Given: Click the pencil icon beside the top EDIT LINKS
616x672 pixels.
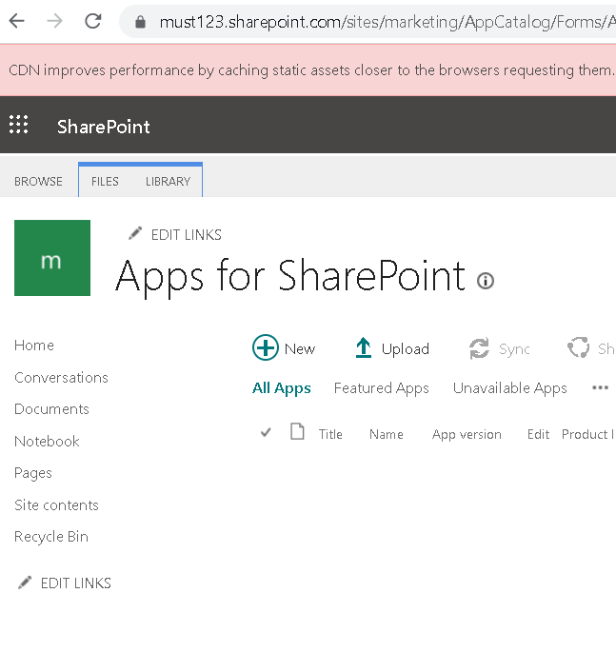Looking at the screenshot, I should click(x=135, y=233).
